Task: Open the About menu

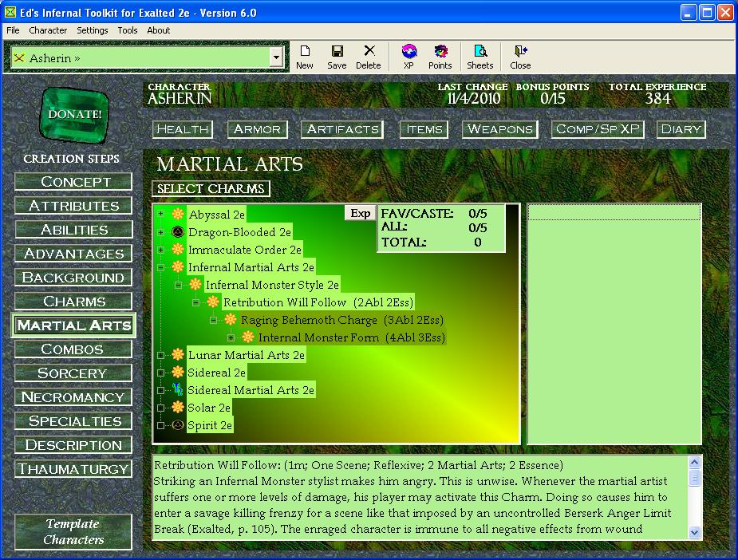Action: tap(159, 30)
